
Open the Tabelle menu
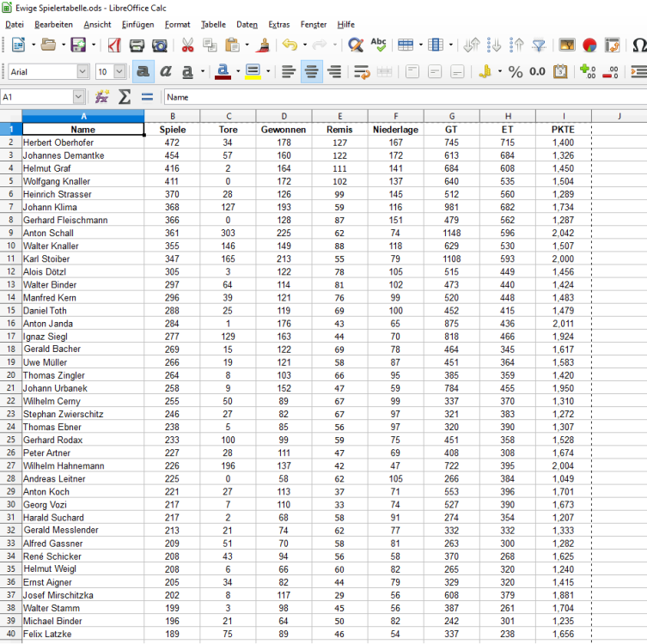point(214,25)
